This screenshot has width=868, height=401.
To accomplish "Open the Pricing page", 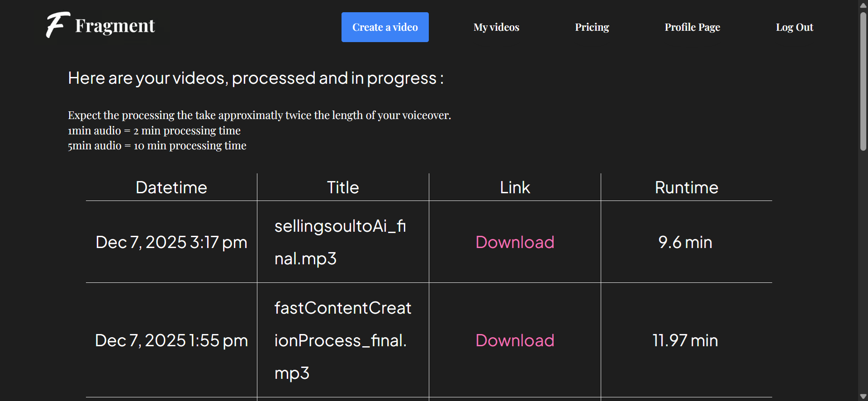I will click(x=592, y=27).
